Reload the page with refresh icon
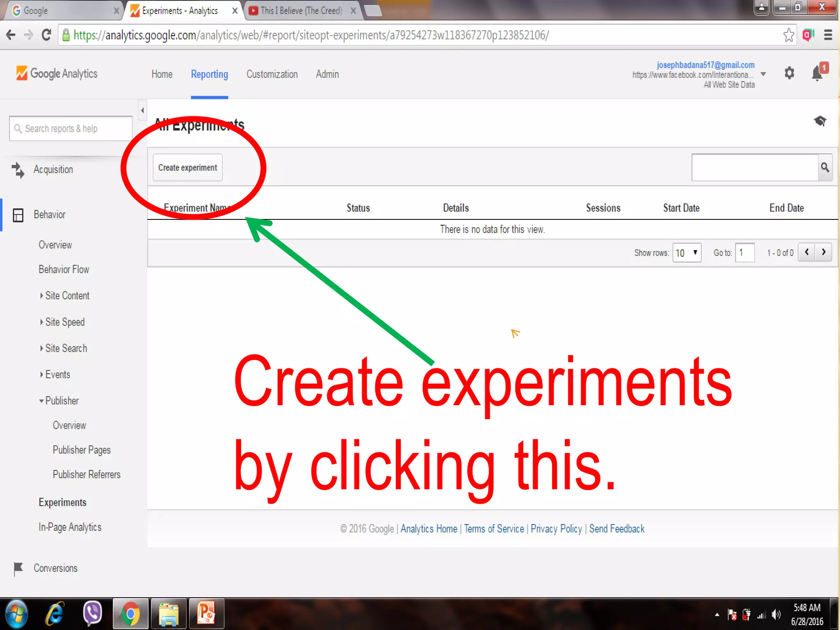 click(x=46, y=35)
